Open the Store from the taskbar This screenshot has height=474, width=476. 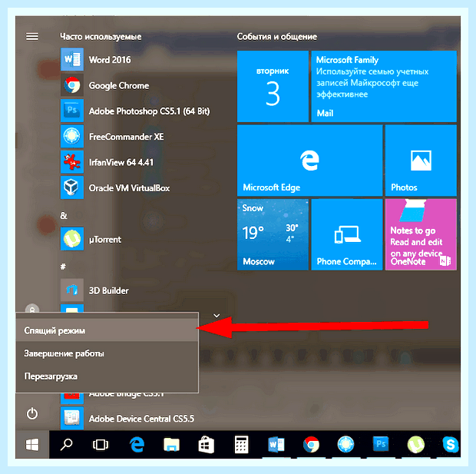coord(206,445)
